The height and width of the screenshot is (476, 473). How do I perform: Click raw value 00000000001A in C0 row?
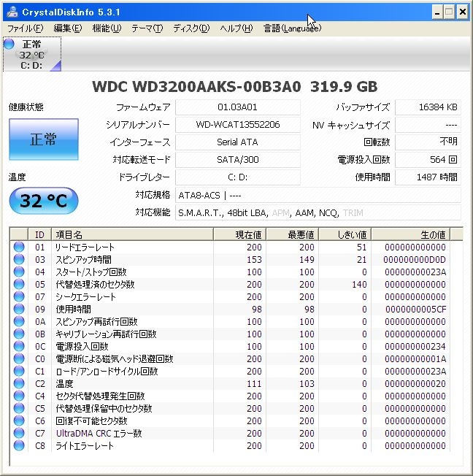415,358
